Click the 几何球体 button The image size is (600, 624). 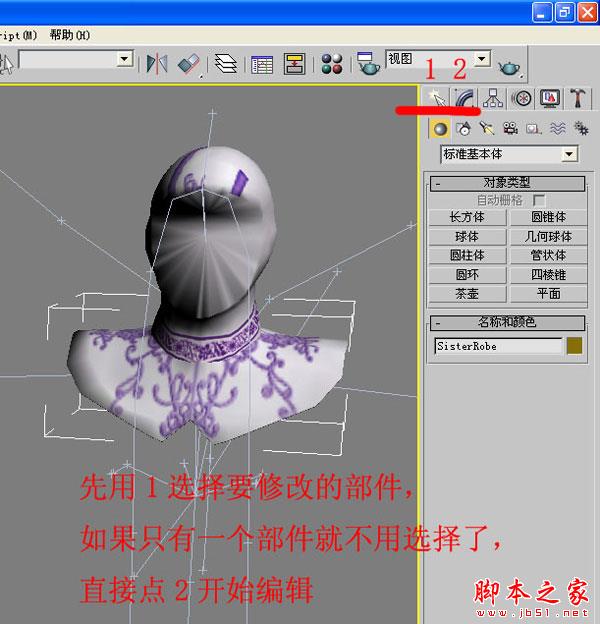click(549, 237)
